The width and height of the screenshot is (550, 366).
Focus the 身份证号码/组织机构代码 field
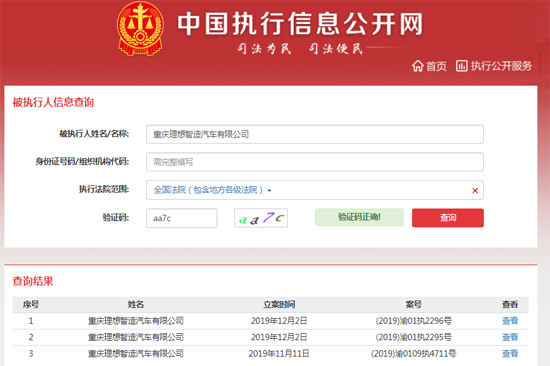coord(315,162)
